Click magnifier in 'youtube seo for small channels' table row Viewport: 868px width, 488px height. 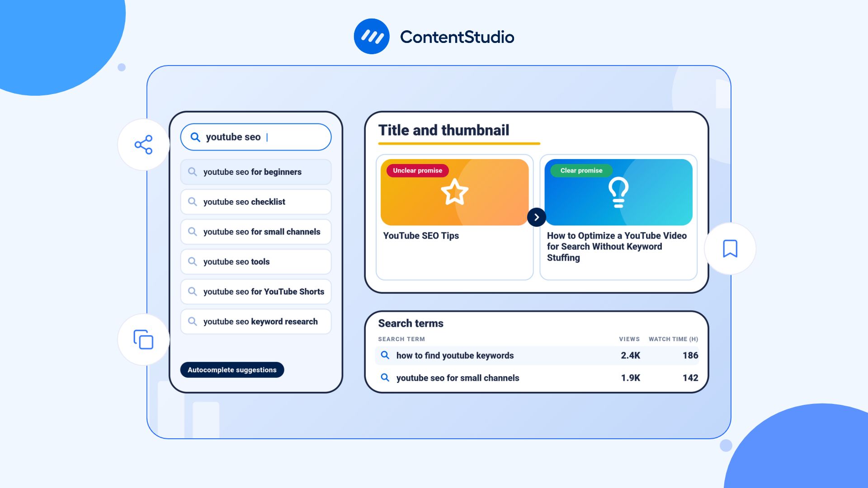point(385,377)
